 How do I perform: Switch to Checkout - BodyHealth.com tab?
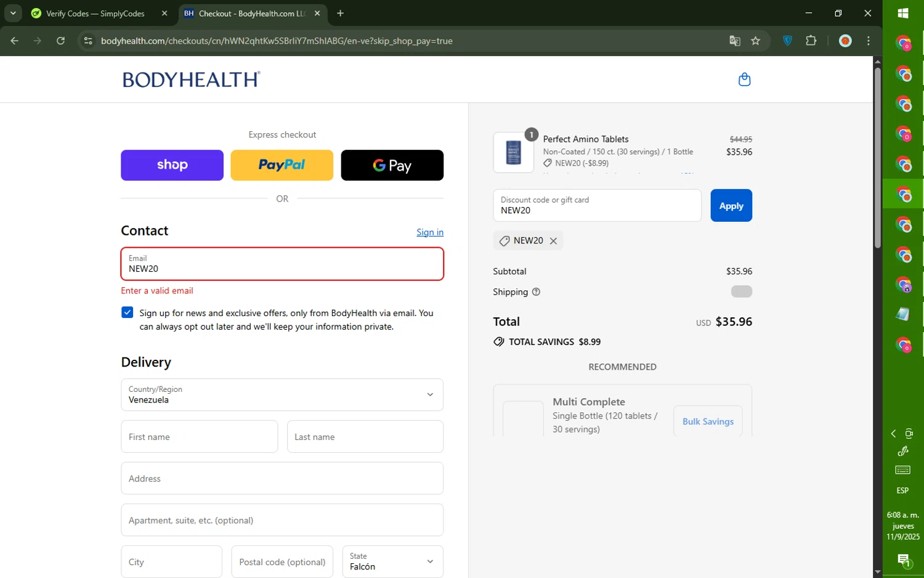point(252,13)
